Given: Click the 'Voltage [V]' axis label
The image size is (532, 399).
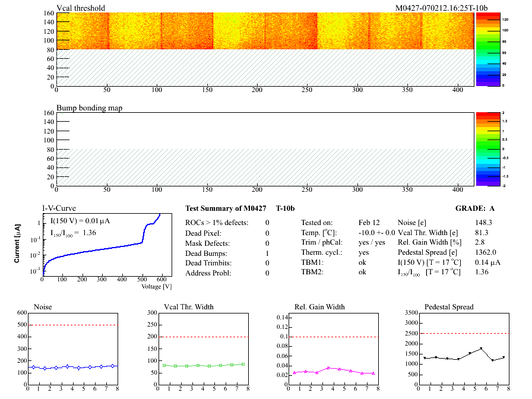Looking at the screenshot, I should coord(156,286).
